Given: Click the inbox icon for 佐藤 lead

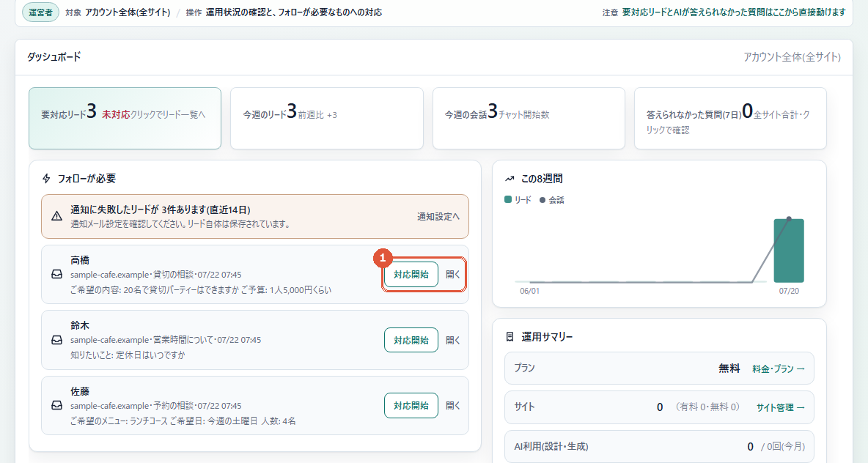Looking at the screenshot, I should pos(56,405).
